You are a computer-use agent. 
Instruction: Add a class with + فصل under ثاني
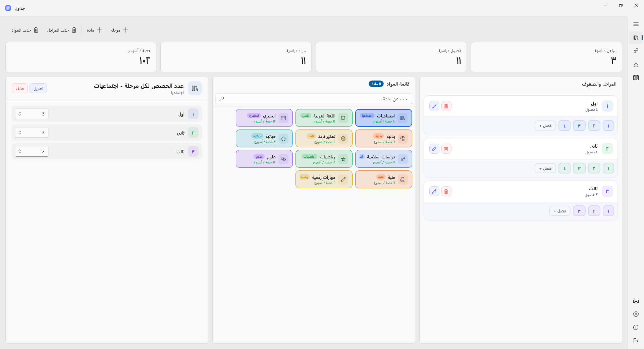point(545,168)
